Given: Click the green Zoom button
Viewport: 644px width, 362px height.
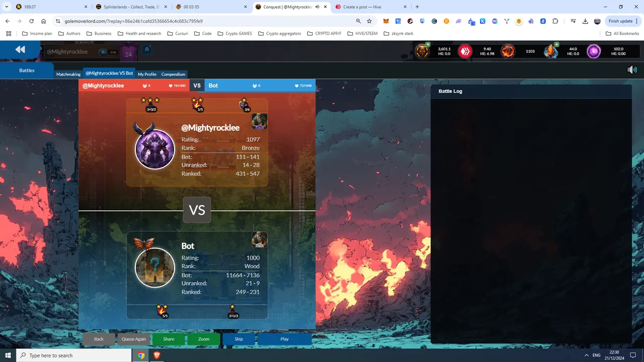Looking at the screenshot, I should [x=204, y=339].
